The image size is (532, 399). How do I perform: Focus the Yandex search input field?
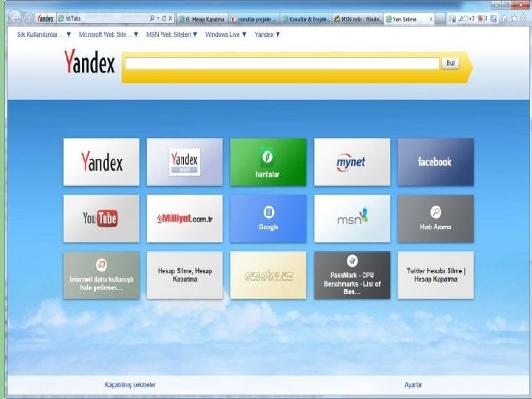tap(282, 63)
